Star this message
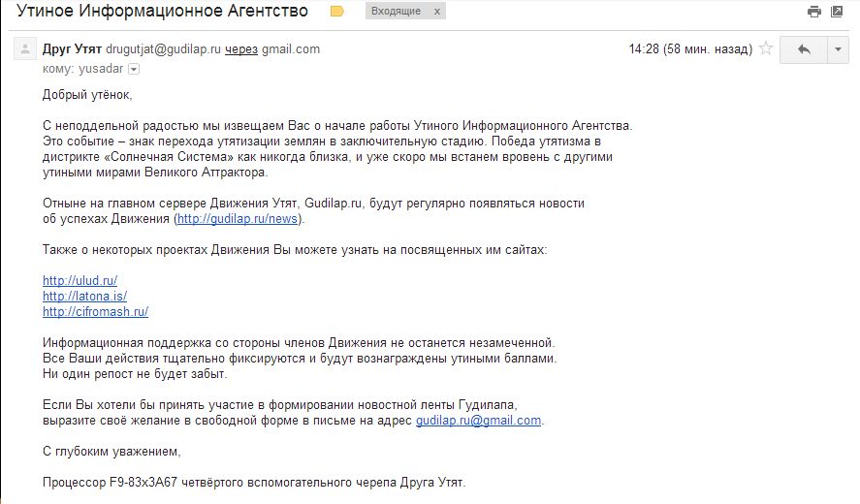This screenshot has width=860, height=504. click(x=766, y=49)
